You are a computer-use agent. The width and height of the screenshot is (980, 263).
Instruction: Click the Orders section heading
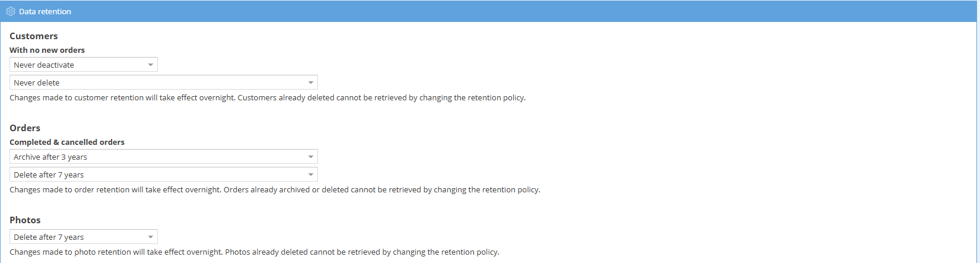25,128
